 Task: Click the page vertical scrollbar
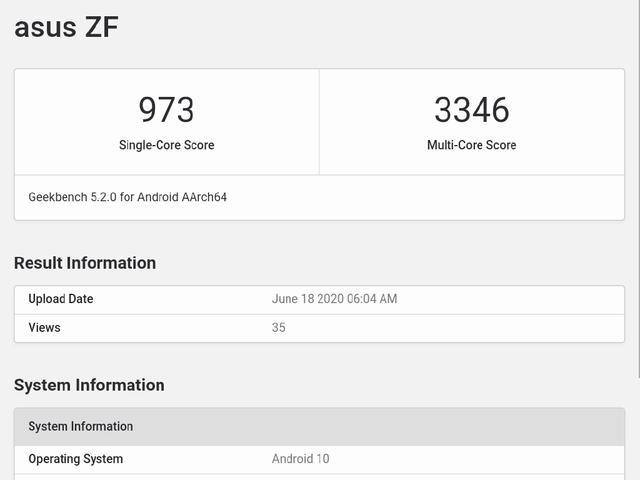638,188
